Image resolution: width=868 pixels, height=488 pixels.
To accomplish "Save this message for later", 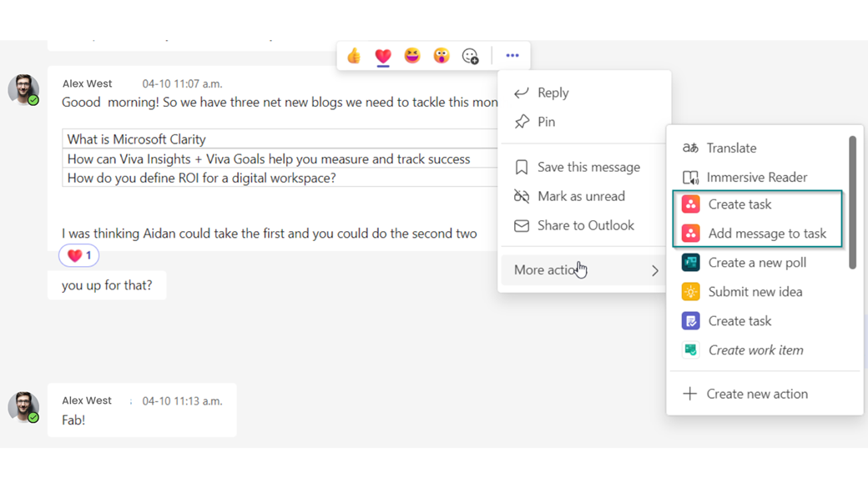I will 588,167.
